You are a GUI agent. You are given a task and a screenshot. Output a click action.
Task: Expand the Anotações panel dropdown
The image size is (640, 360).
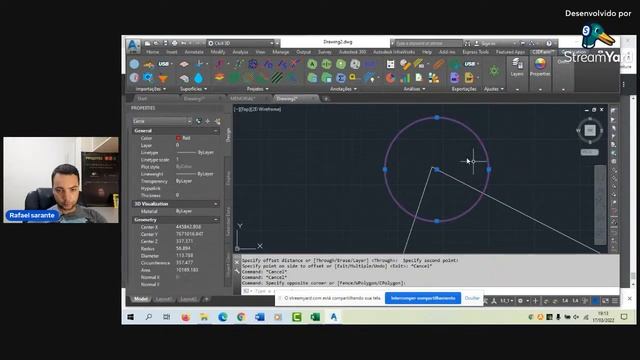(343, 89)
